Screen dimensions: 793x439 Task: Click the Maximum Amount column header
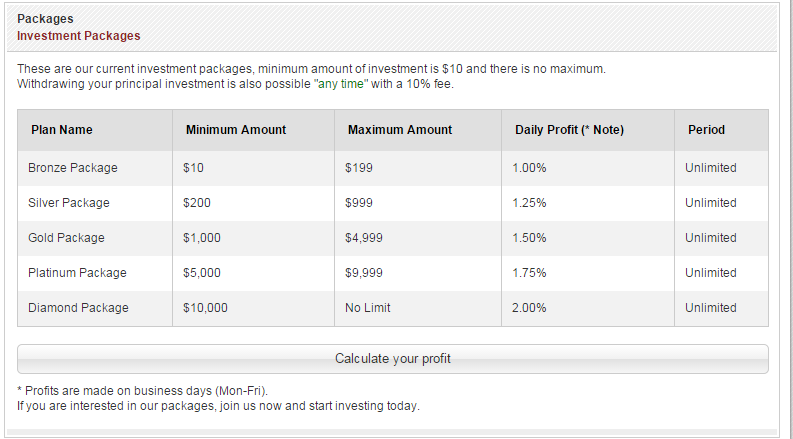(400, 130)
